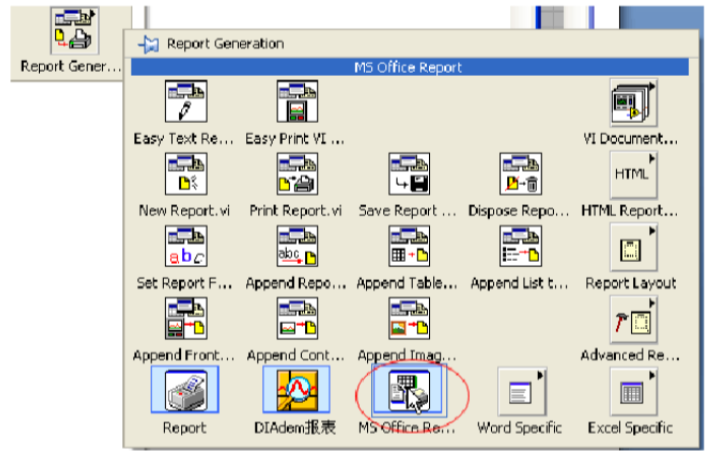Choose the Append Table to Report icon
The image size is (728, 455).
point(409,246)
